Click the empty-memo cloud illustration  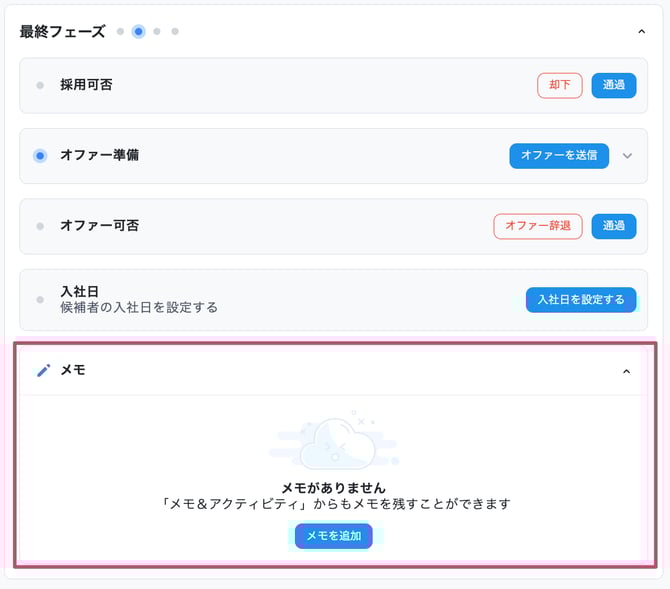click(336, 446)
